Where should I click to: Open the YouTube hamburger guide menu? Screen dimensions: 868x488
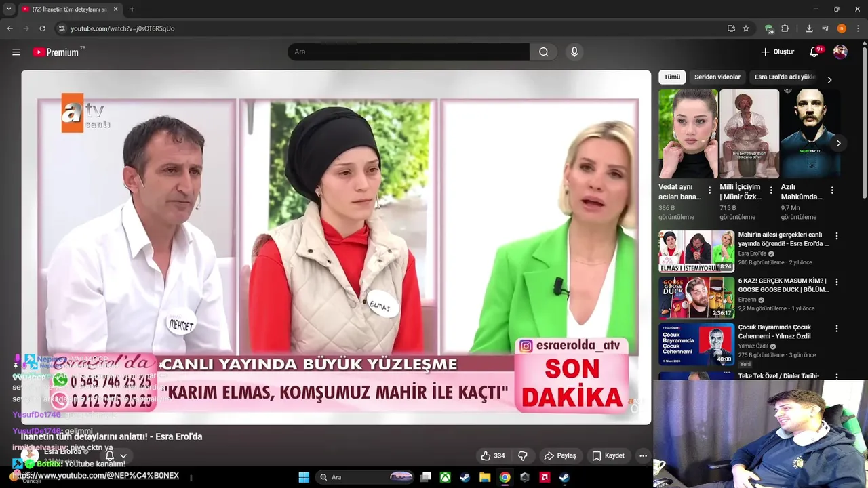[x=16, y=52]
